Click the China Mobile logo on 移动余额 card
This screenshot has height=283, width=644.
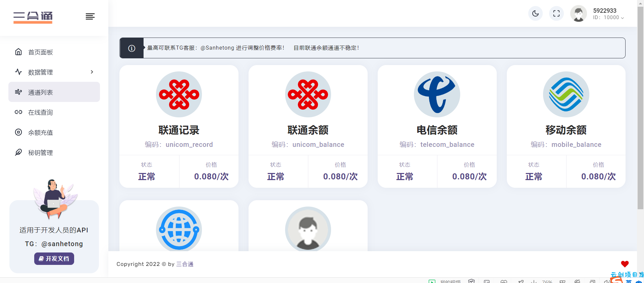[x=566, y=95]
